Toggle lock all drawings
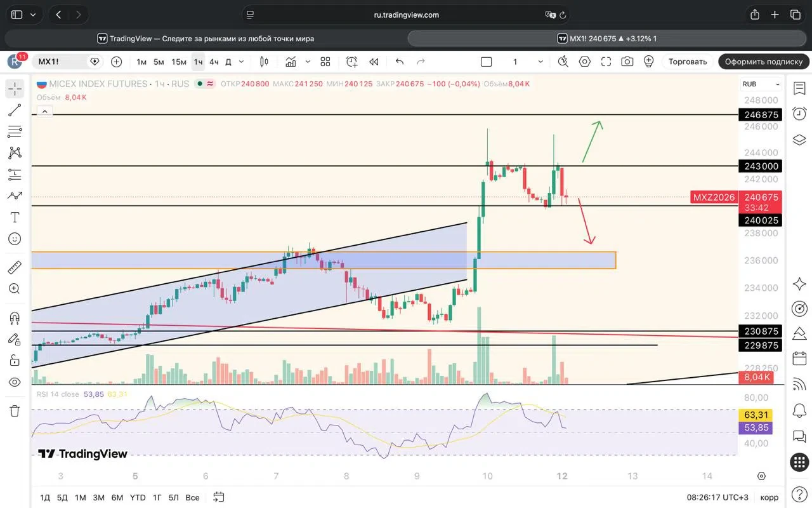This screenshot has width=812, height=508. click(x=15, y=361)
